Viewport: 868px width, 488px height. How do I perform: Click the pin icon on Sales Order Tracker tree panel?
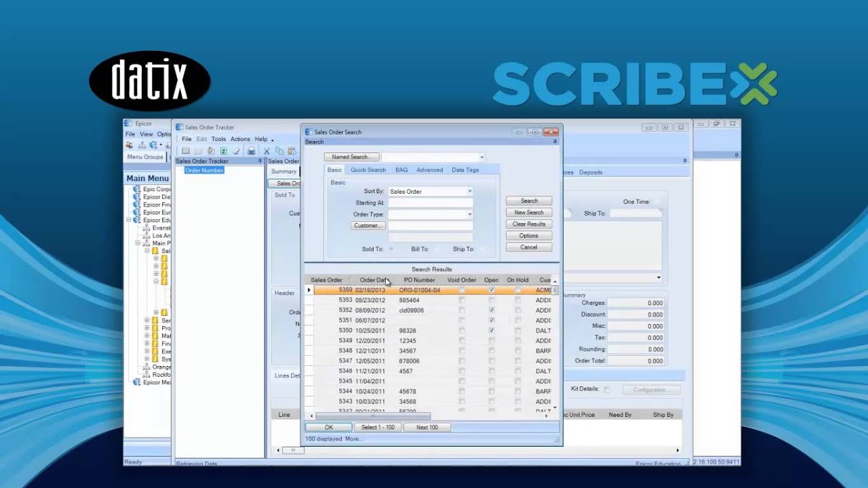pos(260,161)
